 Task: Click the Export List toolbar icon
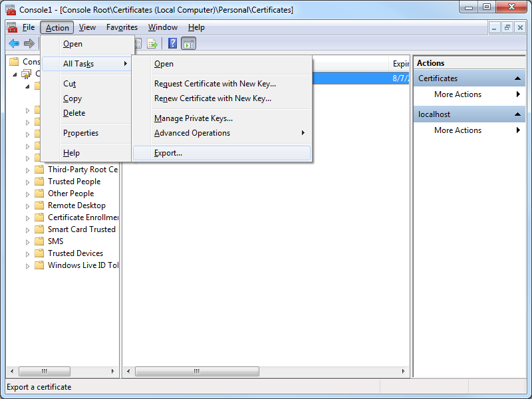(x=152, y=44)
